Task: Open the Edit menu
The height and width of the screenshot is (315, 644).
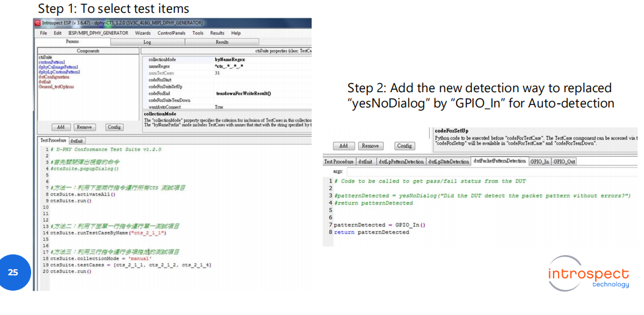Action: point(58,33)
